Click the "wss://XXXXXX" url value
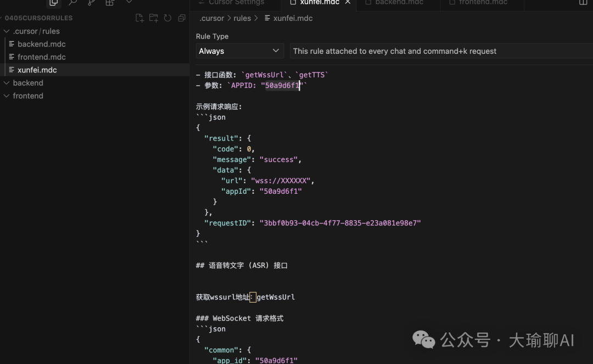The width and height of the screenshot is (593, 364). [281, 181]
